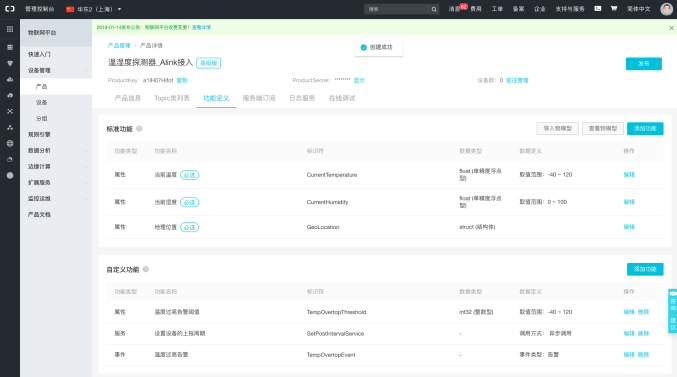
Task: Open 消息 notifications in the top bar
Action: pos(454,9)
